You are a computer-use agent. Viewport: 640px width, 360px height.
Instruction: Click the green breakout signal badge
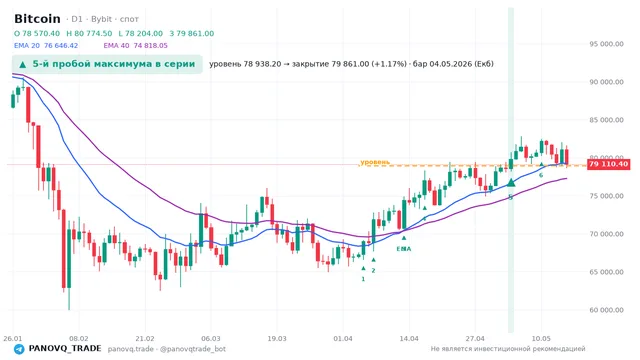(x=107, y=64)
